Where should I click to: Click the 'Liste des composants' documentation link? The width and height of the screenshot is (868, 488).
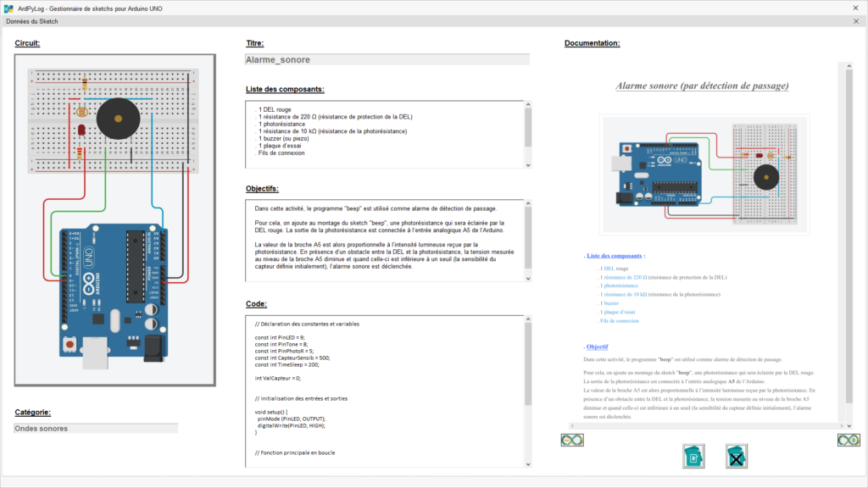[x=615, y=255]
